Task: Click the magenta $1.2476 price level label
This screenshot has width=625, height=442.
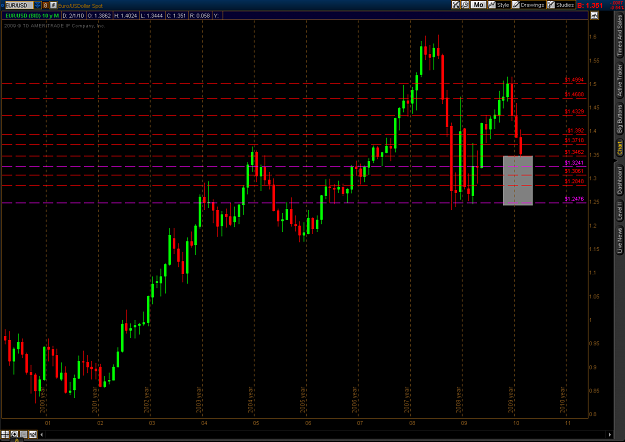Action: [x=574, y=199]
